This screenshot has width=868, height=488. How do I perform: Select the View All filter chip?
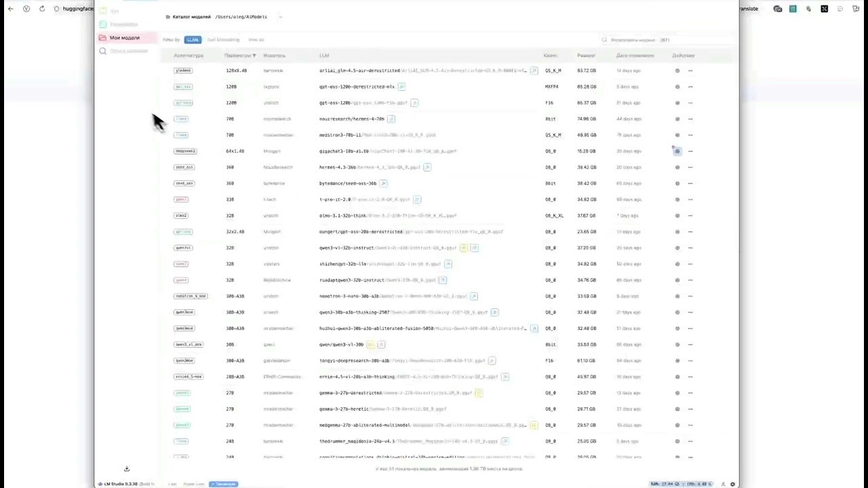tap(256, 40)
